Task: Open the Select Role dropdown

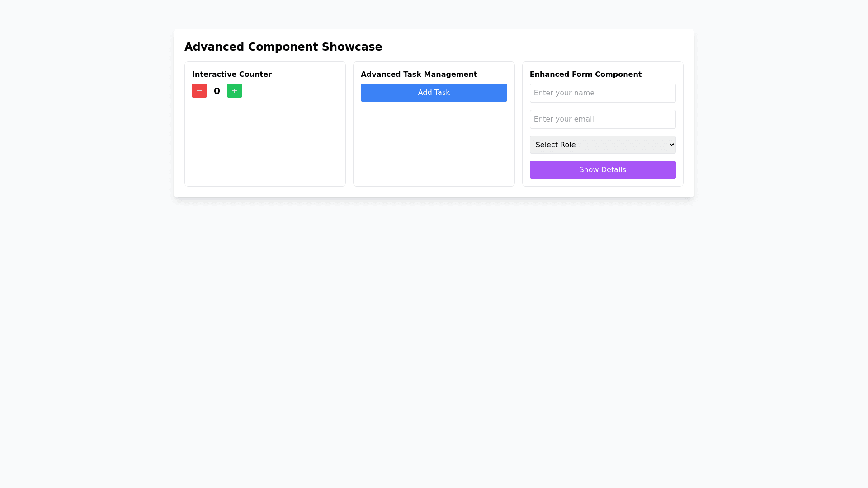Action: 597,145
